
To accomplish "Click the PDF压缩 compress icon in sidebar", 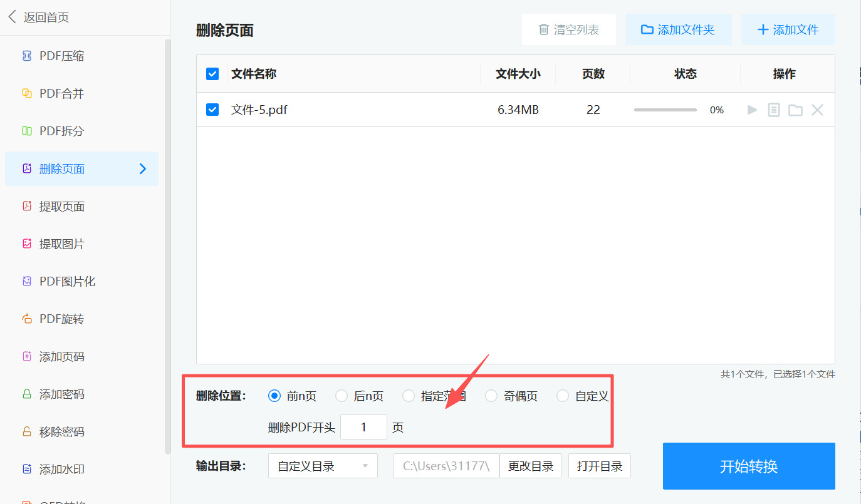I will point(27,56).
